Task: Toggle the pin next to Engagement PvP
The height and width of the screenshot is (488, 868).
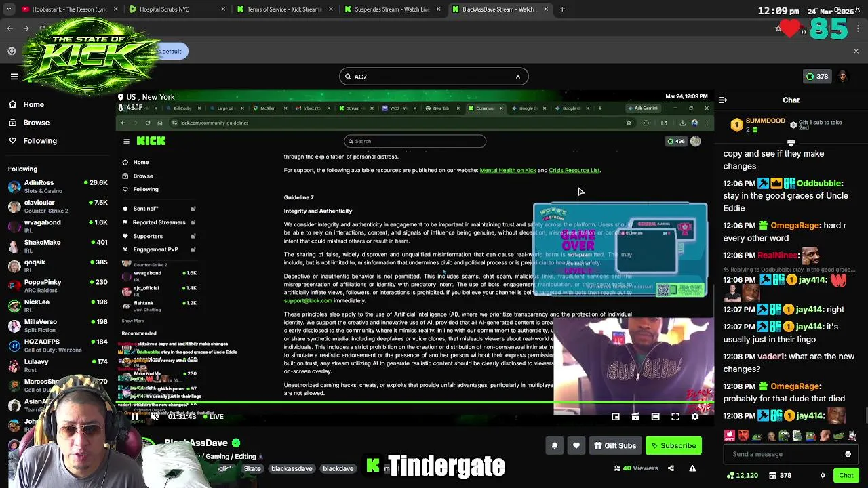Action: click(x=193, y=249)
